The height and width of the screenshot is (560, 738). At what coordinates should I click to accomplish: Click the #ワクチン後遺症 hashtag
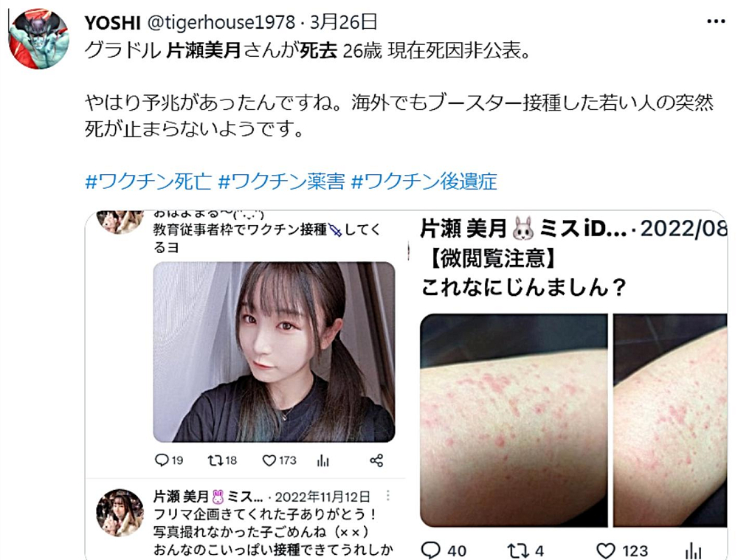(424, 182)
